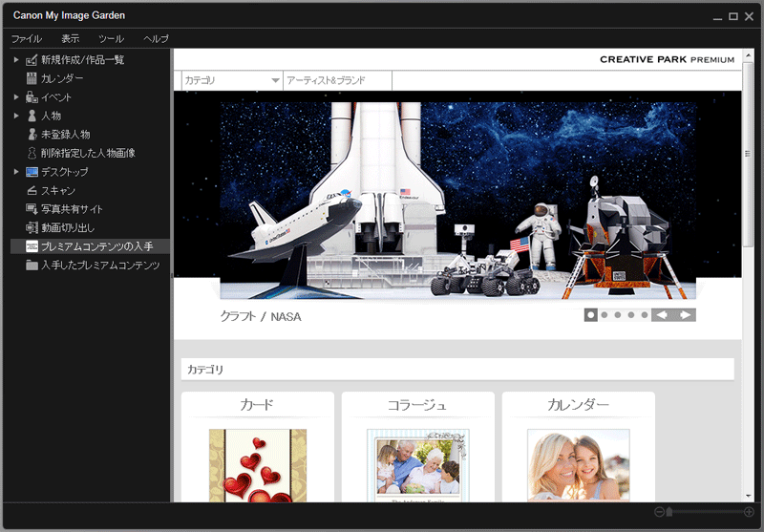764x532 pixels.
Task: Open the コラージュ category heading
Action: tap(417, 405)
